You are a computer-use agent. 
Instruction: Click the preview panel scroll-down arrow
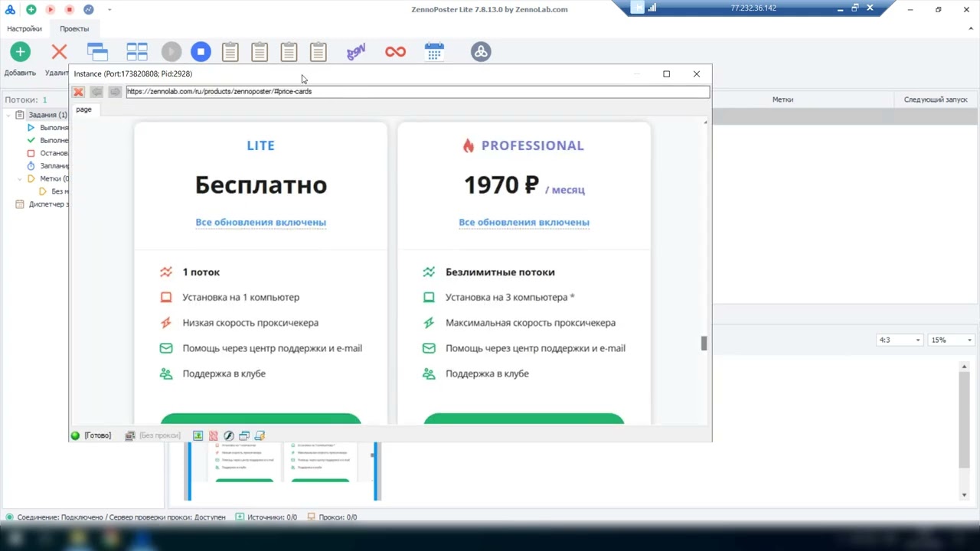pyautogui.click(x=965, y=495)
